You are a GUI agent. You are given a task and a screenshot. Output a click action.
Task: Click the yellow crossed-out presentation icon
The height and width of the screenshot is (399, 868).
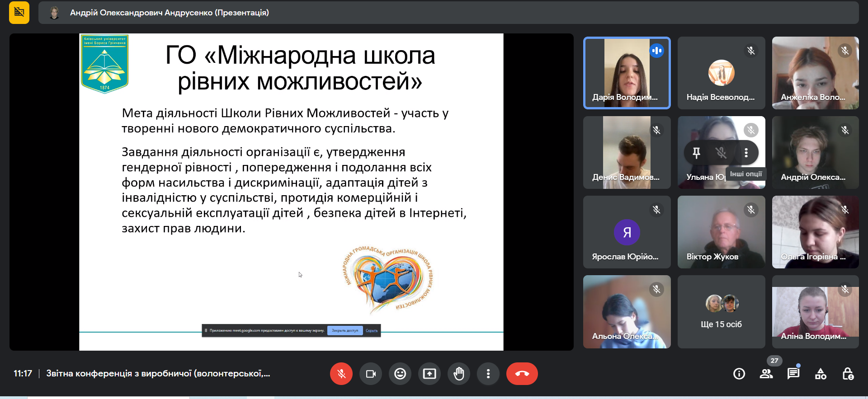coord(19,12)
